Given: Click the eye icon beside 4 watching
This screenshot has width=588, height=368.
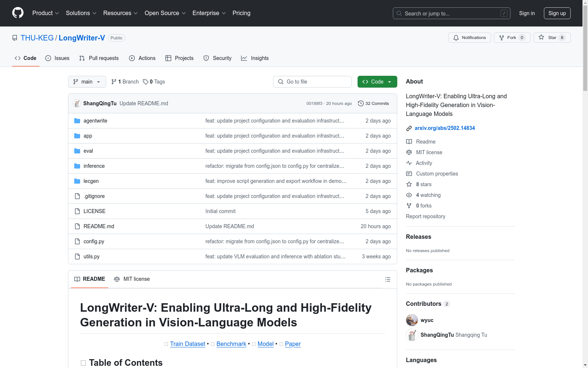Looking at the screenshot, I should click(409, 195).
